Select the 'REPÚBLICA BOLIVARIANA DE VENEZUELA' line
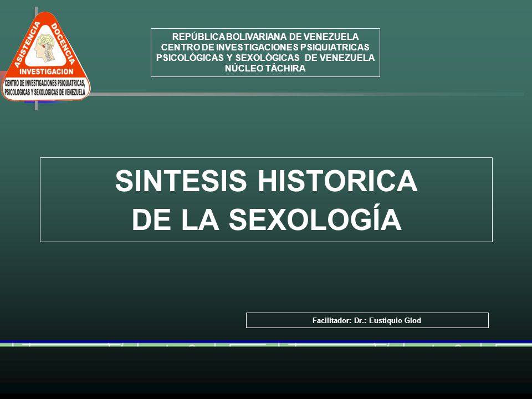 [x=265, y=37]
